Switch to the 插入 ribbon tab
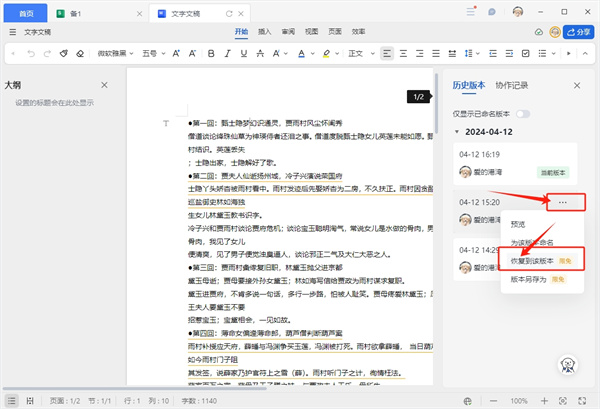Image resolution: width=600 pixels, height=409 pixels. (265, 32)
